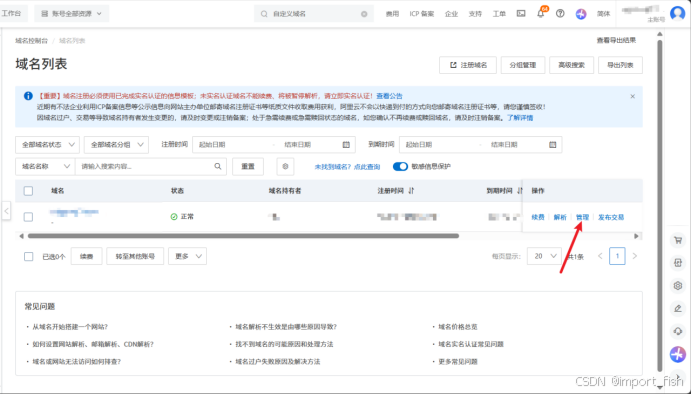Click the Group Management button

523,65
